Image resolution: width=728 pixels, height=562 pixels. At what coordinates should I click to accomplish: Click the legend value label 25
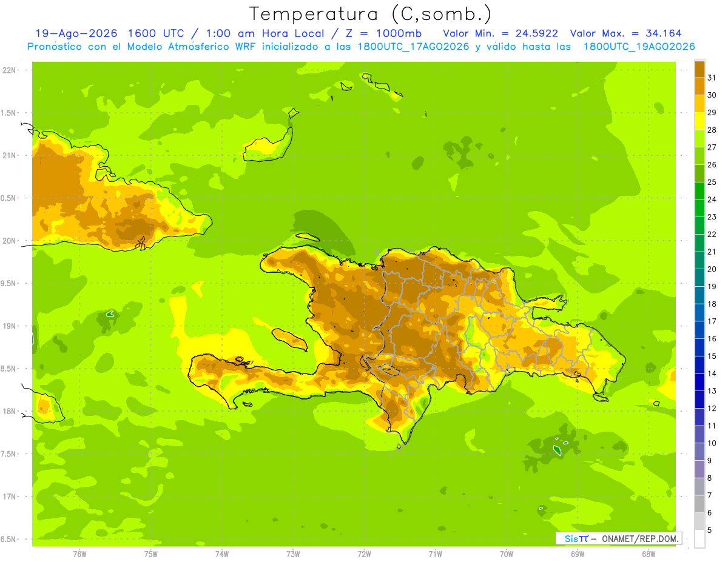coord(712,182)
